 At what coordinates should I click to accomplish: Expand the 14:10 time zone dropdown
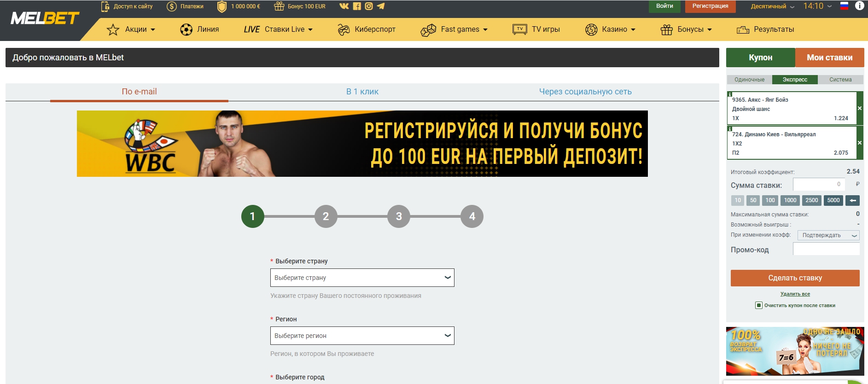click(817, 6)
